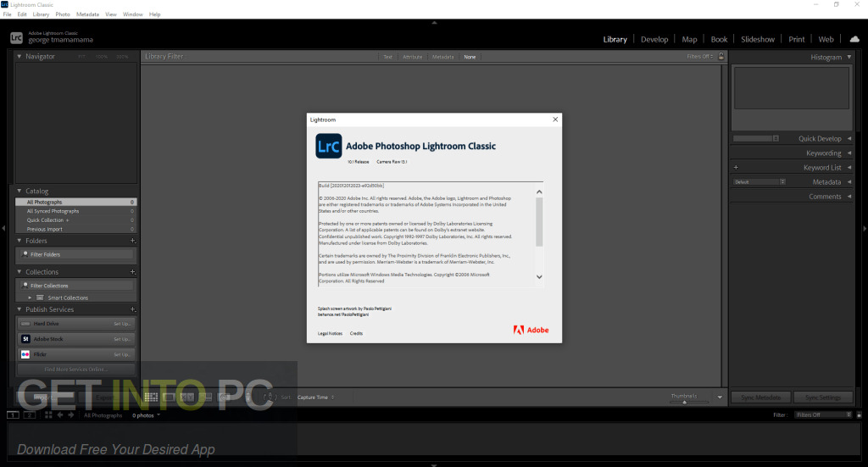Open toolbar content dropdown triangle
868x467 pixels.
pos(720,397)
